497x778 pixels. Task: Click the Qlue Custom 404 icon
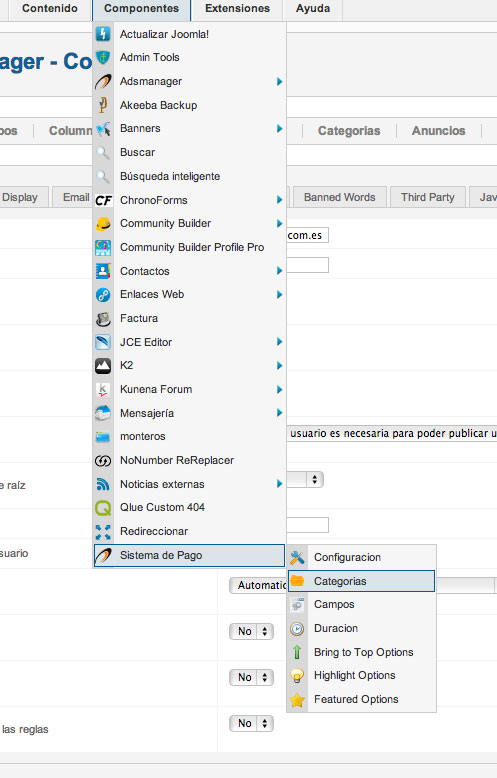[x=103, y=508]
